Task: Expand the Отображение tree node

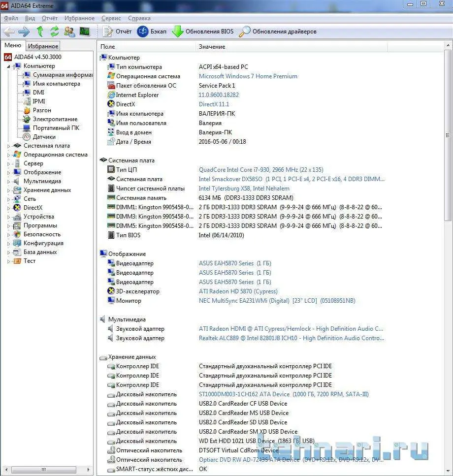Action: [x=8, y=172]
